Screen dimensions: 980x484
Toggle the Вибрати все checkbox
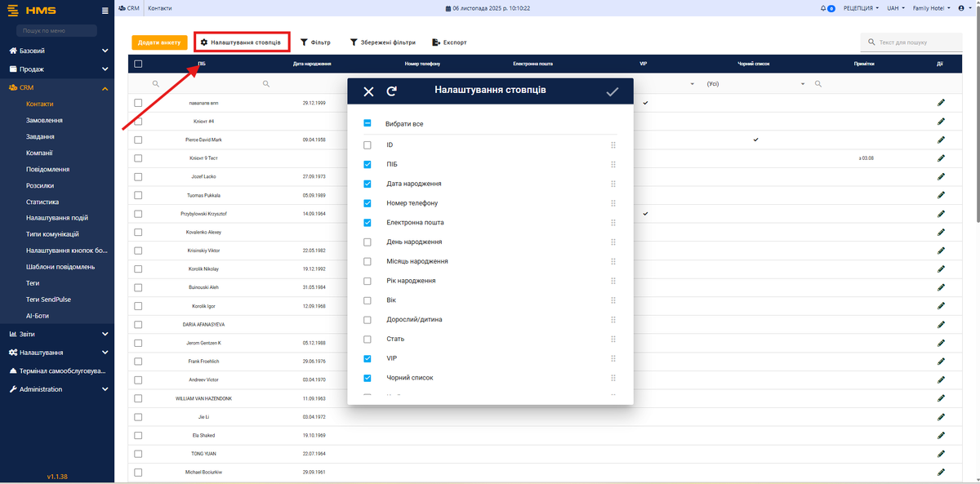tap(367, 124)
